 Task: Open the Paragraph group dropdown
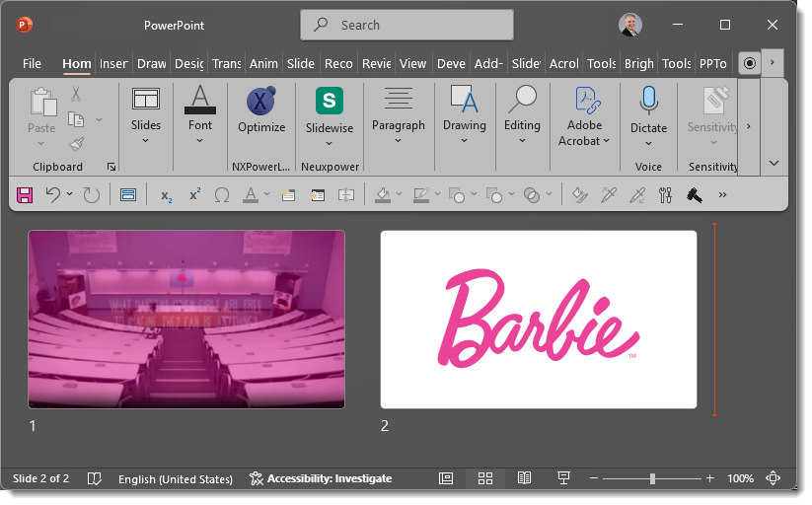click(399, 115)
